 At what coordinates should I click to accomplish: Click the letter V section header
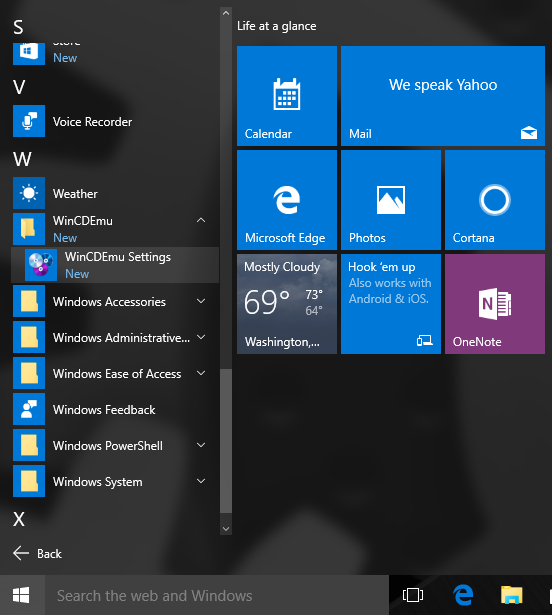19,87
